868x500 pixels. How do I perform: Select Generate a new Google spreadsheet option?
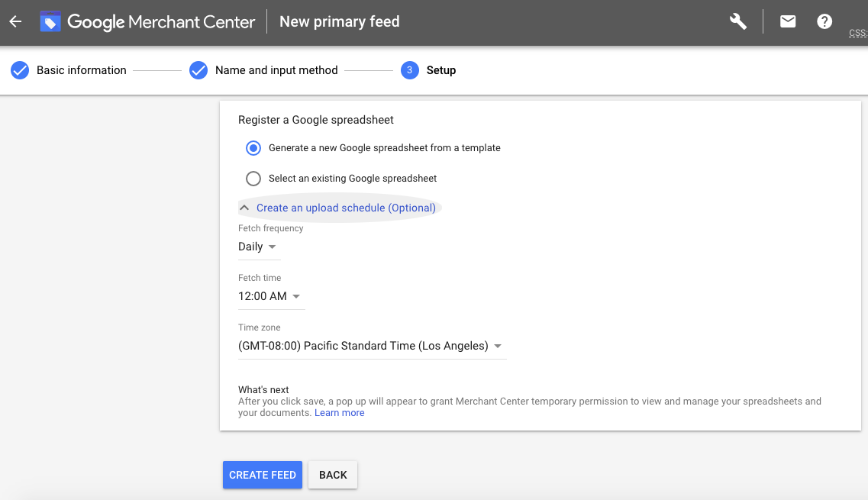tap(253, 148)
